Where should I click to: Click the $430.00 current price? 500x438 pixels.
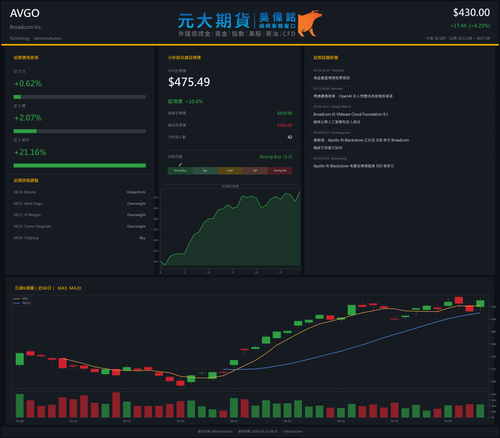tap(471, 13)
